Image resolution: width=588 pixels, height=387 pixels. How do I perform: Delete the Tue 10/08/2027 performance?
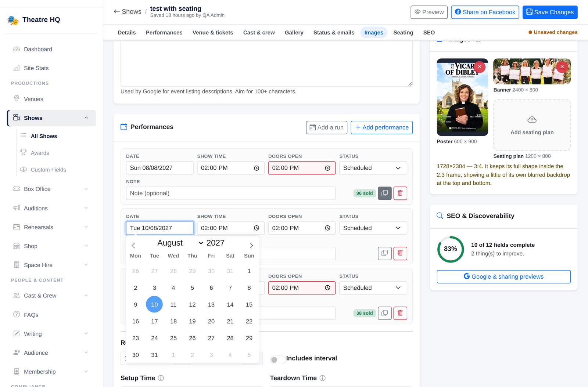(x=400, y=253)
